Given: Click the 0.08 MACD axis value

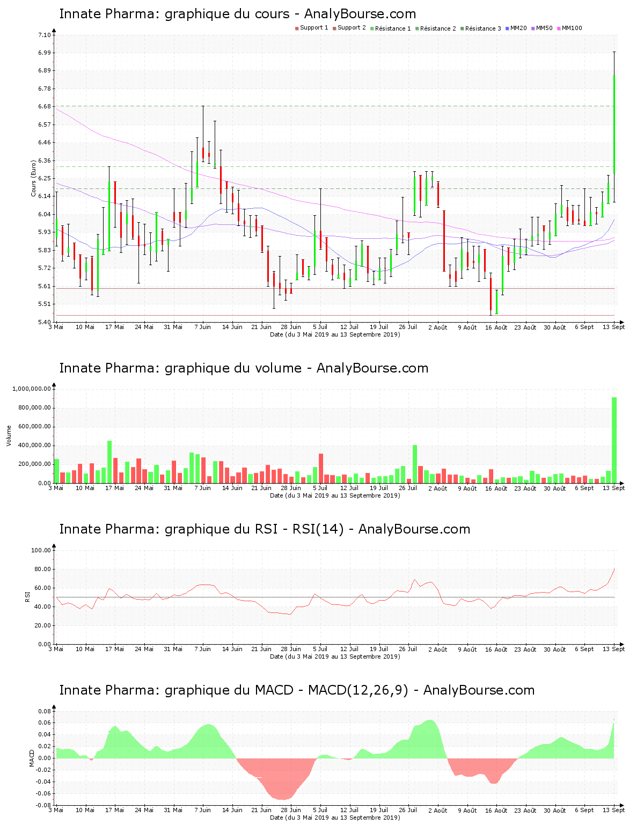Looking at the screenshot, I should click(x=45, y=711).
